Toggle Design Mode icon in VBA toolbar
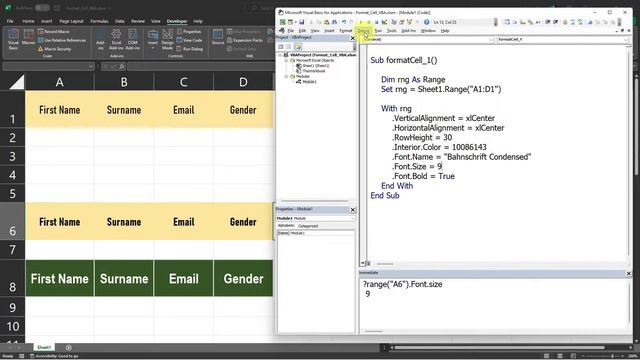640x360 pixels. click(384, 22)
